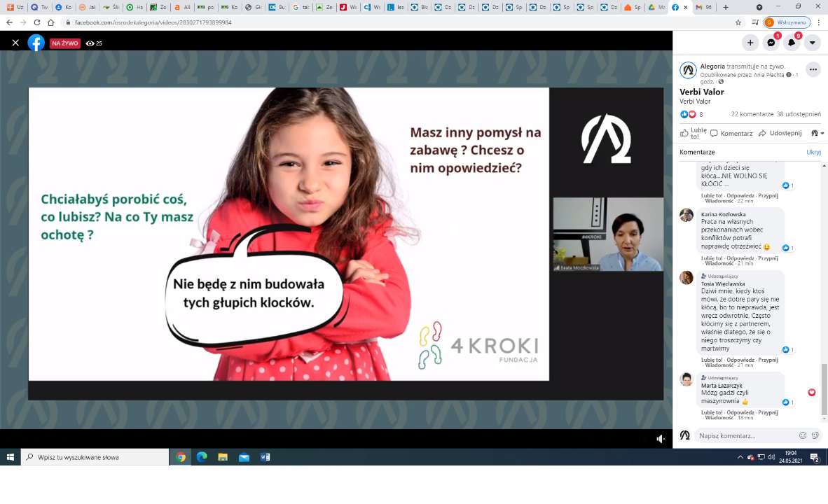This screenshot has height=504, width=828.
Task: Open emoji picker in comment box
Action: click(x=803, y=435)
